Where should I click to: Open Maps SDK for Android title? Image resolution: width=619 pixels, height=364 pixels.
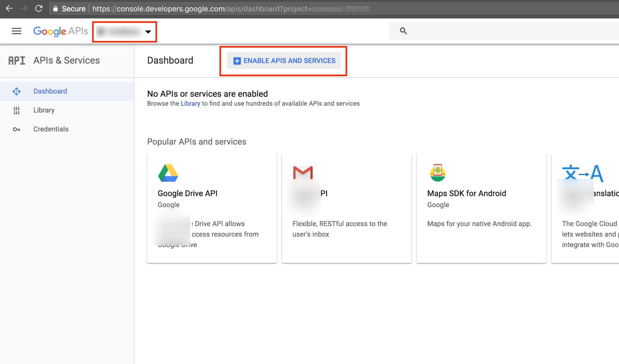[x=467, y=193]
